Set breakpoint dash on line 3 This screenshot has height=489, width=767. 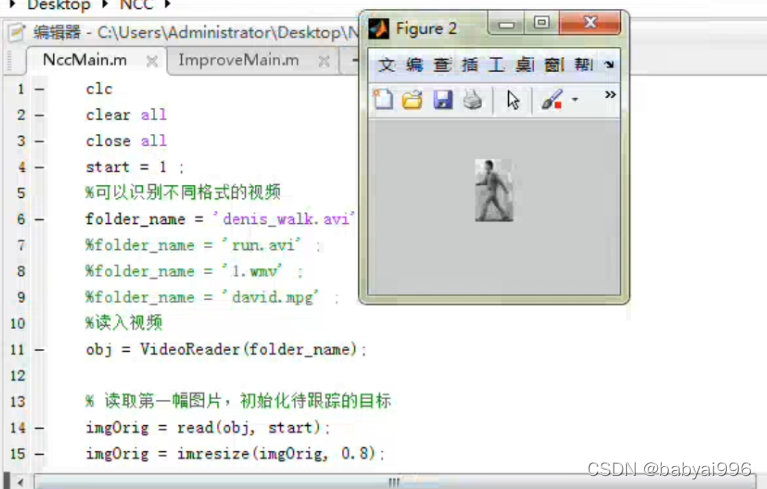40,141
